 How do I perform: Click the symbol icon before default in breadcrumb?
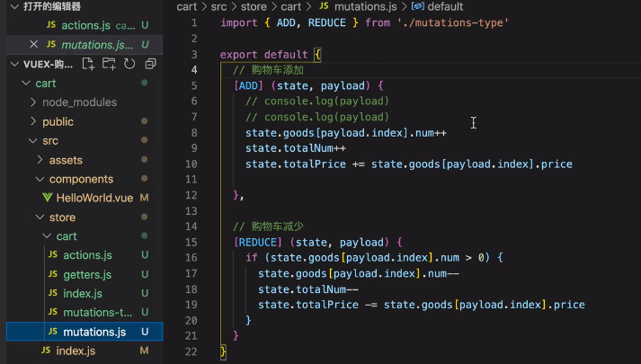[417, 6]
